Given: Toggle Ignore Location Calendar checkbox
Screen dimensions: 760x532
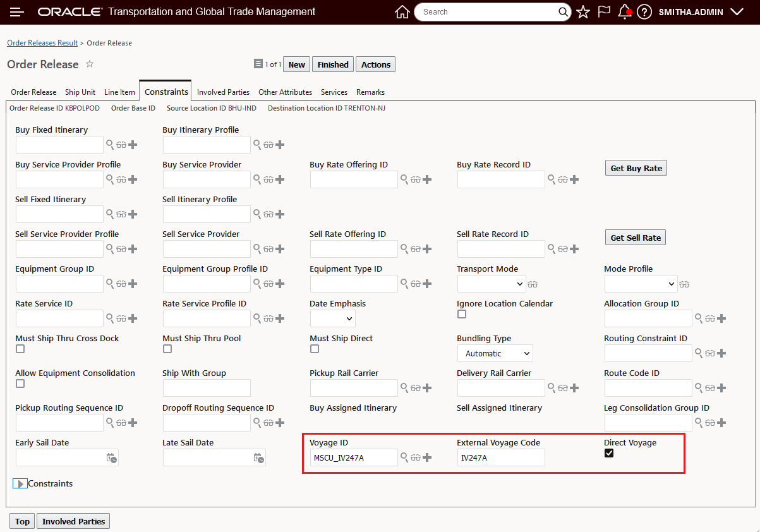Looking at the screenshot, I should click(x=462, y=314).
